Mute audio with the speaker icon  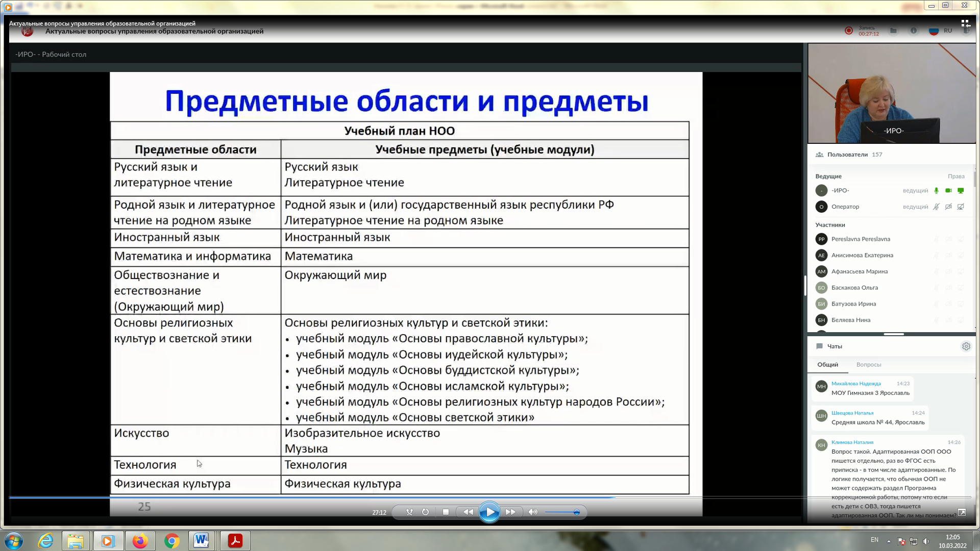[x=533, y=512]
